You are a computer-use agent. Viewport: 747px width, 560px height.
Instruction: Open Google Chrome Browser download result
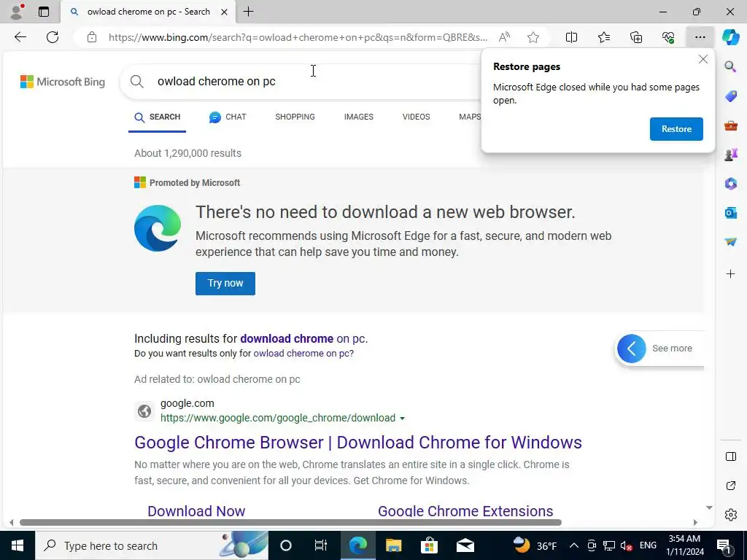tap(357, 443)
